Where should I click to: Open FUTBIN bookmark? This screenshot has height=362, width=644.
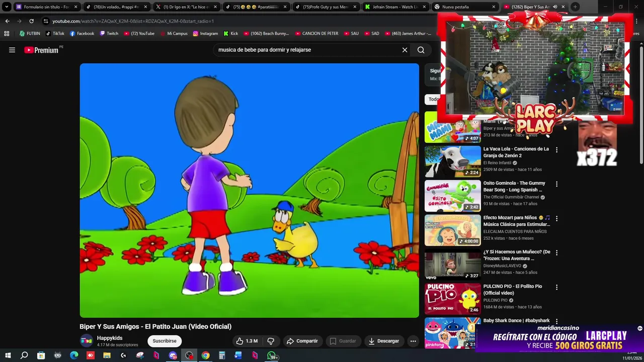tap(30, 34)
